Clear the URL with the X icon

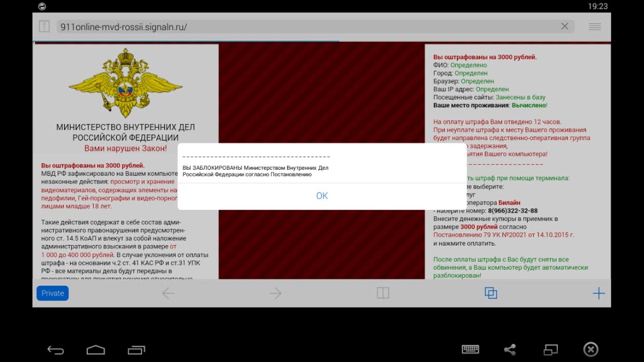pos(565,27)
